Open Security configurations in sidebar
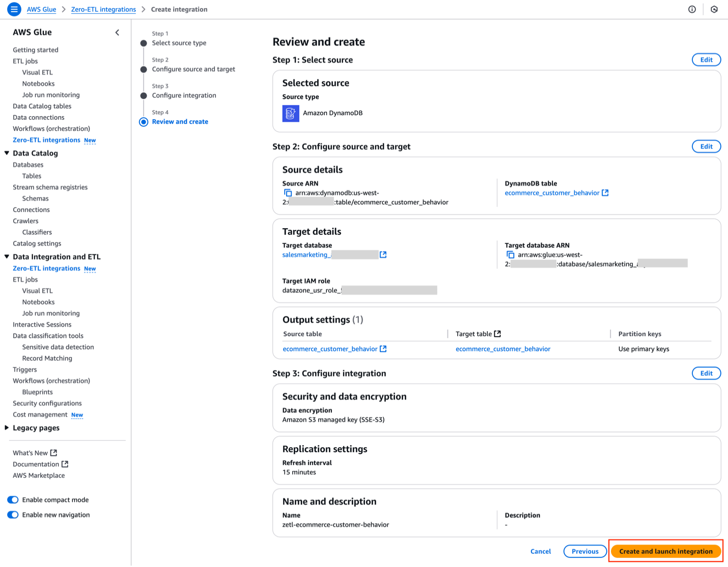728x567 pixels. (47, 403)
